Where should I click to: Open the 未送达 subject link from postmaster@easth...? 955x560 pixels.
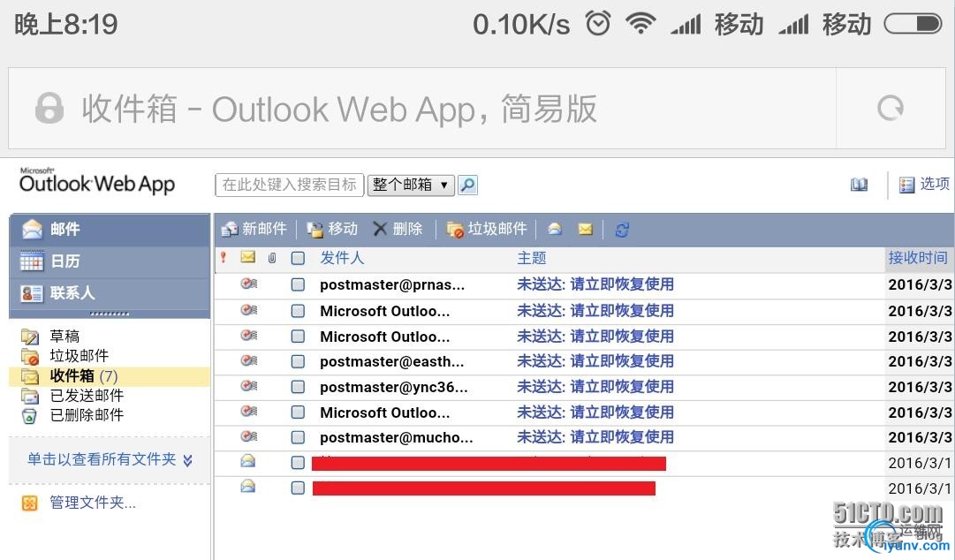(595, 361)
